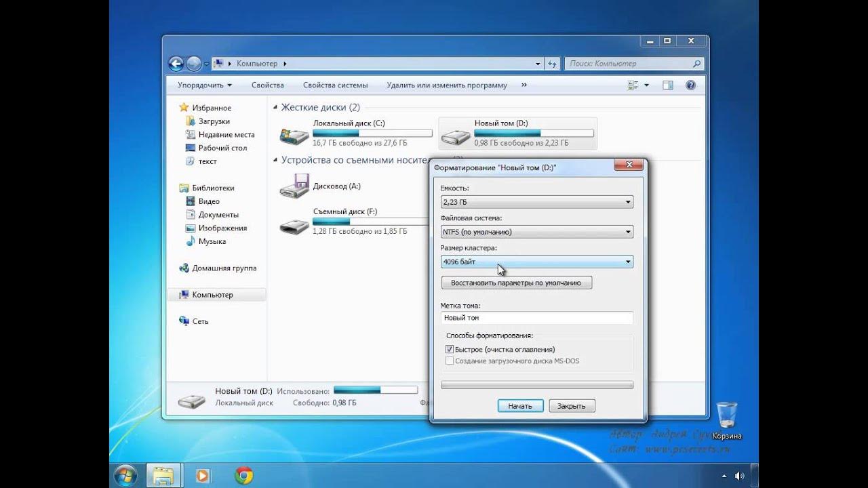Screen dimensions: 868x488
Task: Open текст item in favorites
Action: click(x=208, y=161)
